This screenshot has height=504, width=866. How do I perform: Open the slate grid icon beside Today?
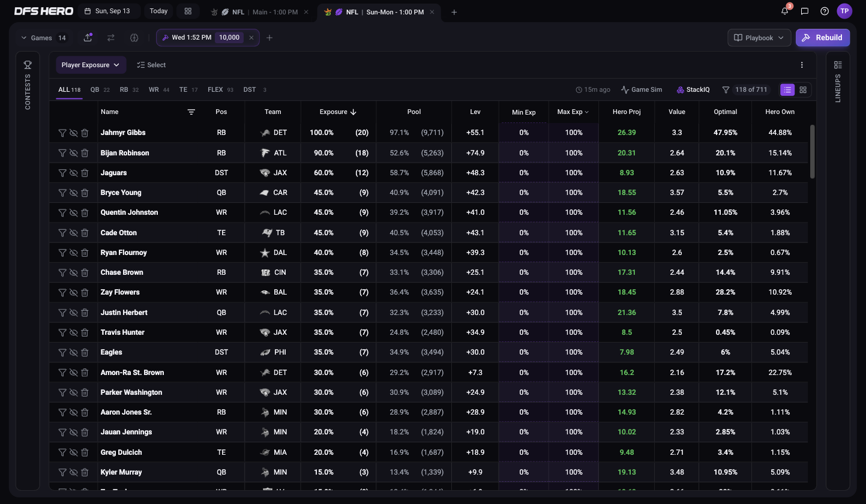(188, 11)
